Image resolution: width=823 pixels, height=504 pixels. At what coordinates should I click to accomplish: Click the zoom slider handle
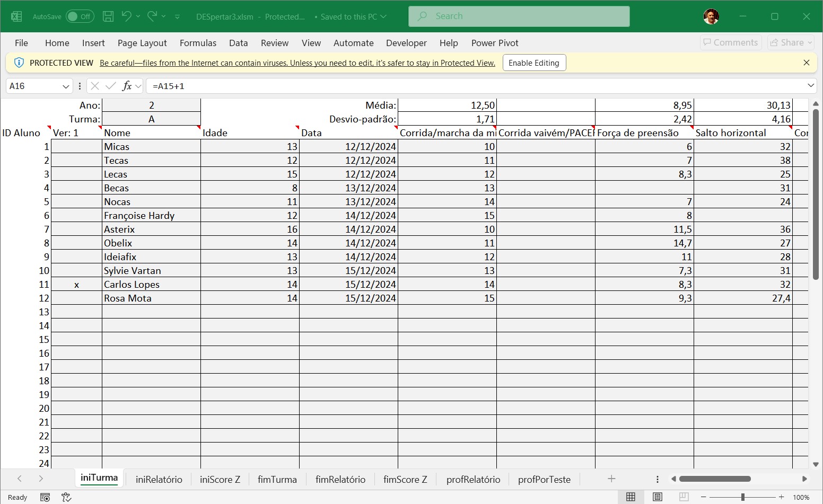tap(743, 497)
